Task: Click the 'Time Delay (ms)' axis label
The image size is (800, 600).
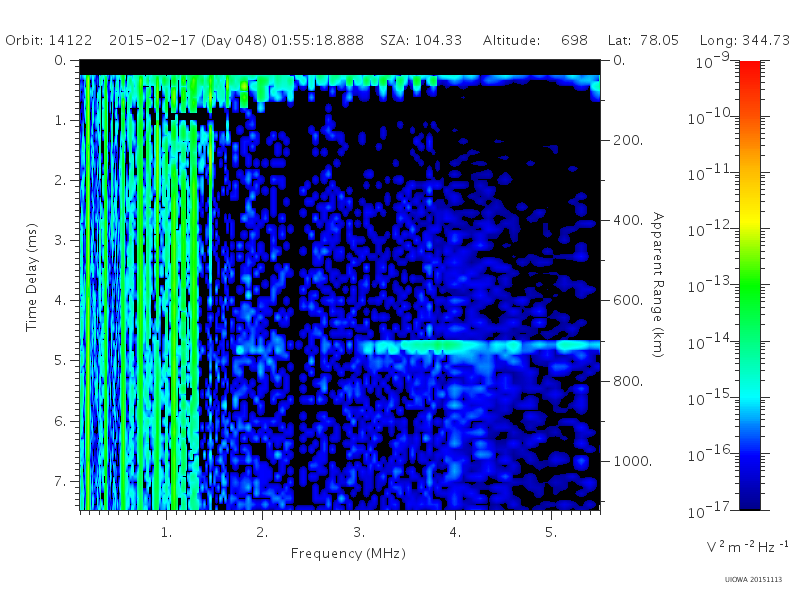Action: coord(31,277)
